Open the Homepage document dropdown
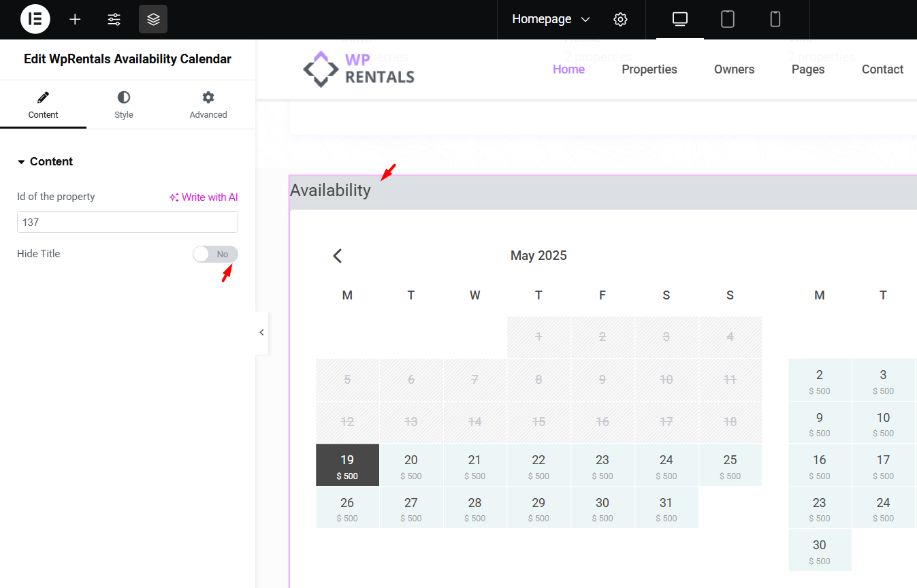 click(x=551, y=19)
